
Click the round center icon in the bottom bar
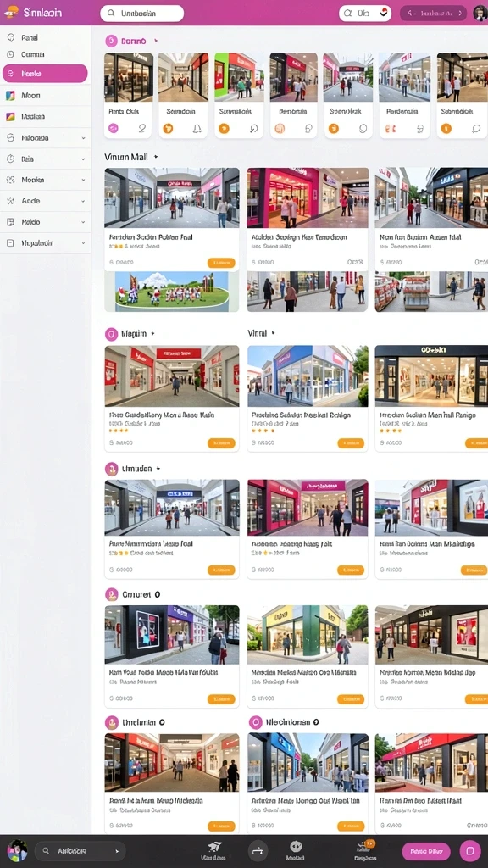point(258,849)
